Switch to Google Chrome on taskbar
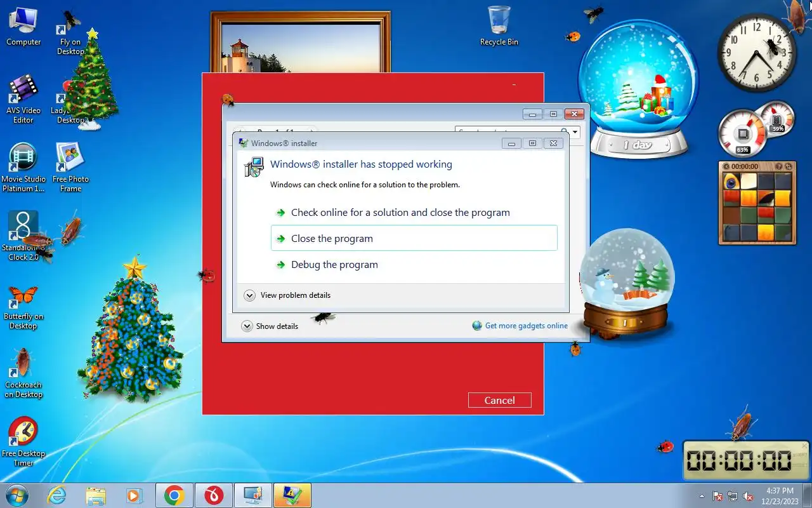This screenshot has height=508, width=812. point(174,495)
